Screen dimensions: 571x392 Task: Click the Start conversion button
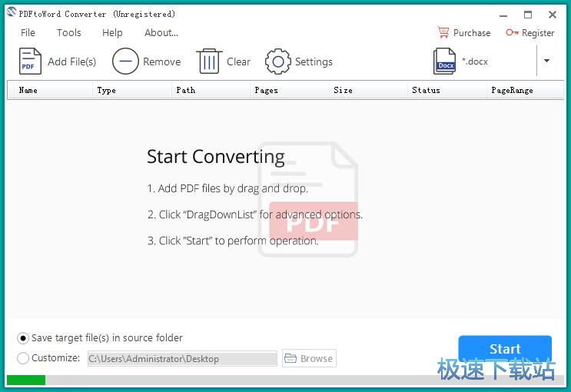pos(505,349)
